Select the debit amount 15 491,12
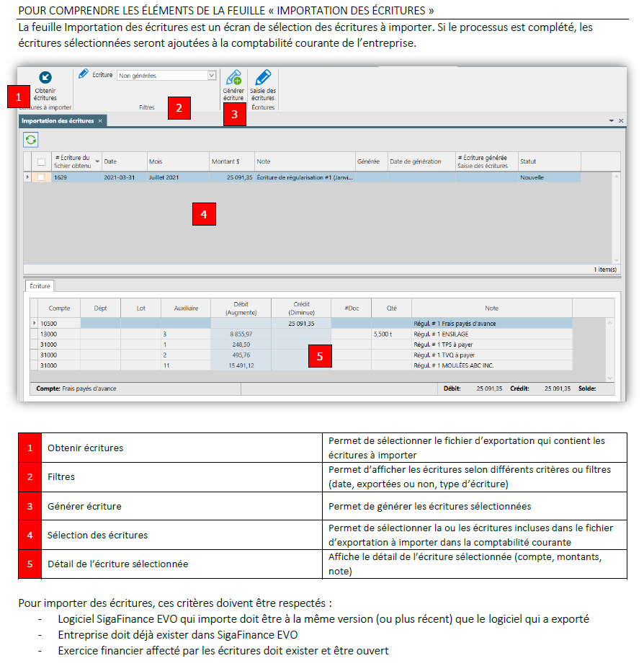This screenshot has height=666, width=644. pyautogui.click(x=241, y=365)
